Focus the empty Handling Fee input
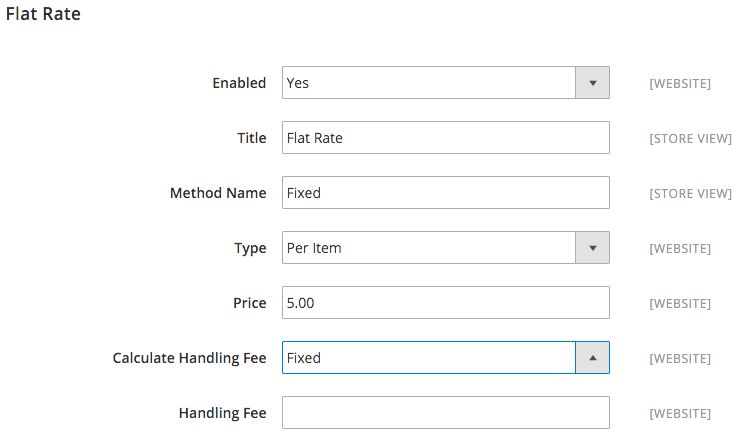Viewport: 747px width, 439px height. [x=445, y=413]
